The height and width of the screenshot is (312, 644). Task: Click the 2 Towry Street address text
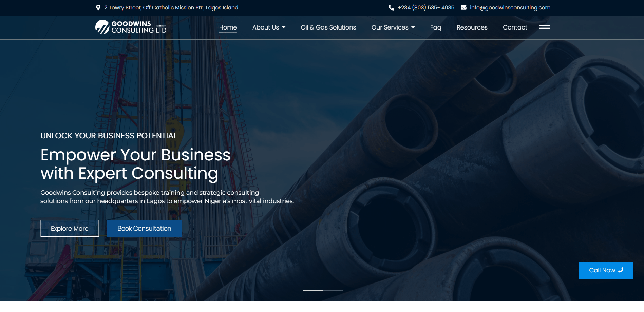pos(171,7)
